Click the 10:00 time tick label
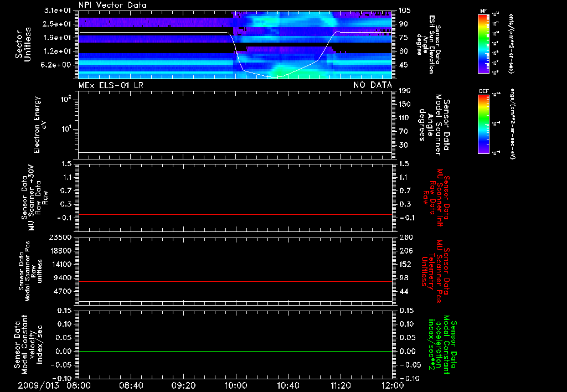Viewport: 567px width, 392px height. click(235, 385)
